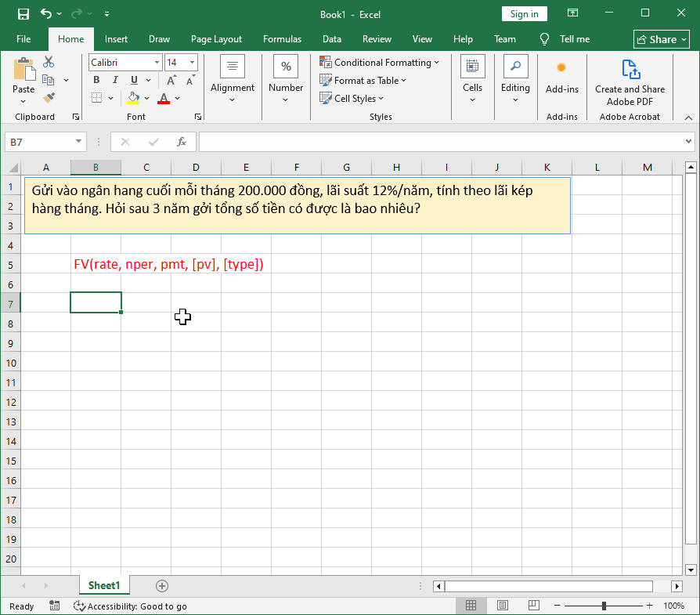
Task: Click the Cut (scissors) icon
Action: 48,61
